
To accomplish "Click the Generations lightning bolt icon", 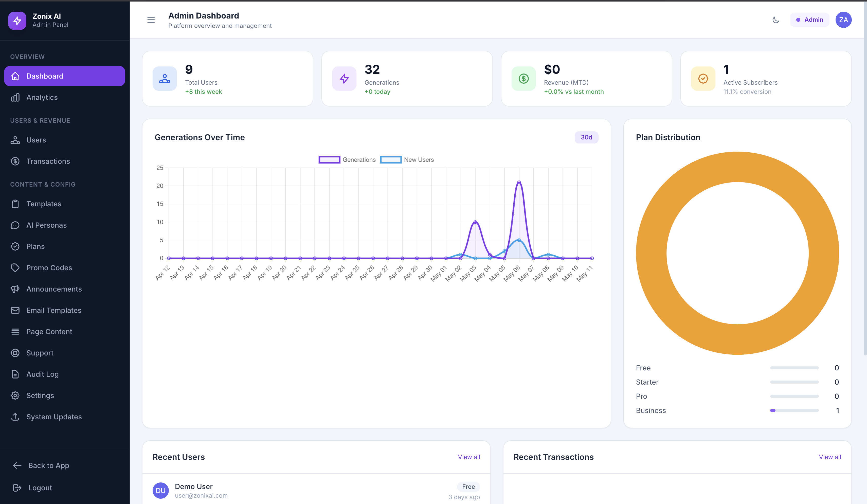I will [344, 78].
